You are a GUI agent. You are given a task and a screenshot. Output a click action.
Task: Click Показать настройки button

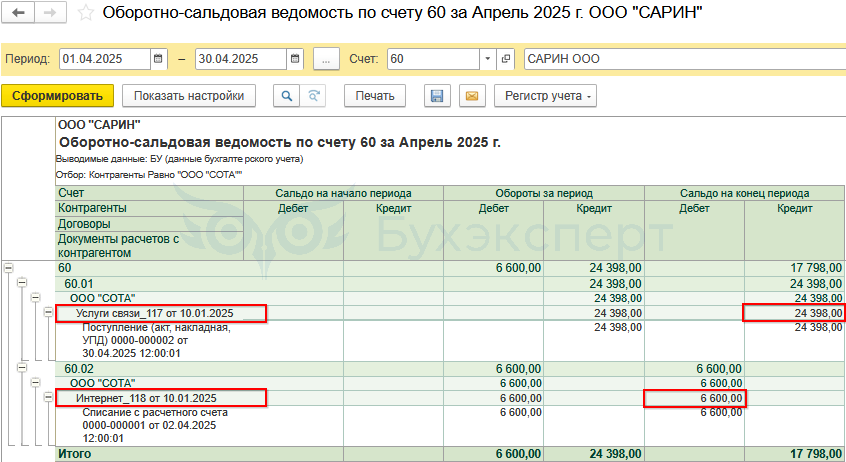pyautogui.click(x=189, y=96)
